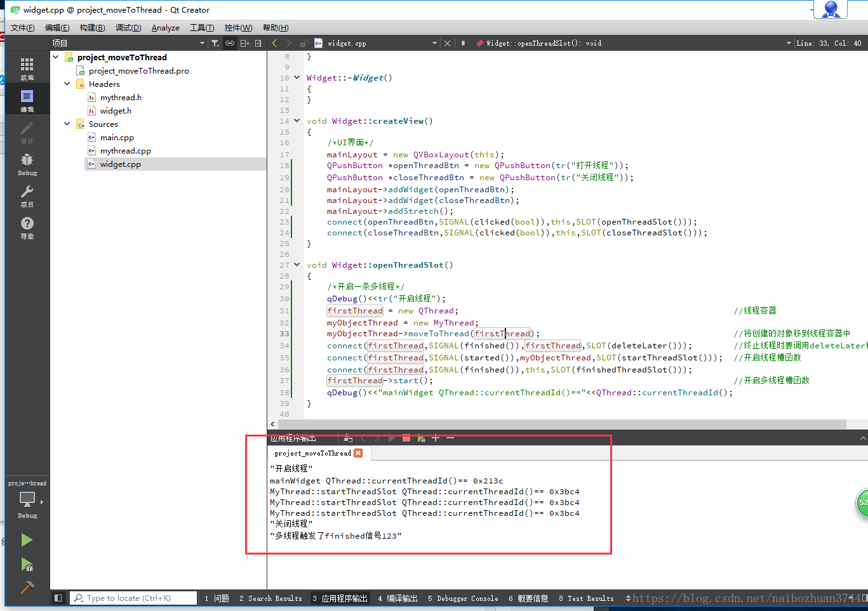The image size is (868, 611).
Task: Open Design mode (设计) in sidebar
Action: coord(27,131)
